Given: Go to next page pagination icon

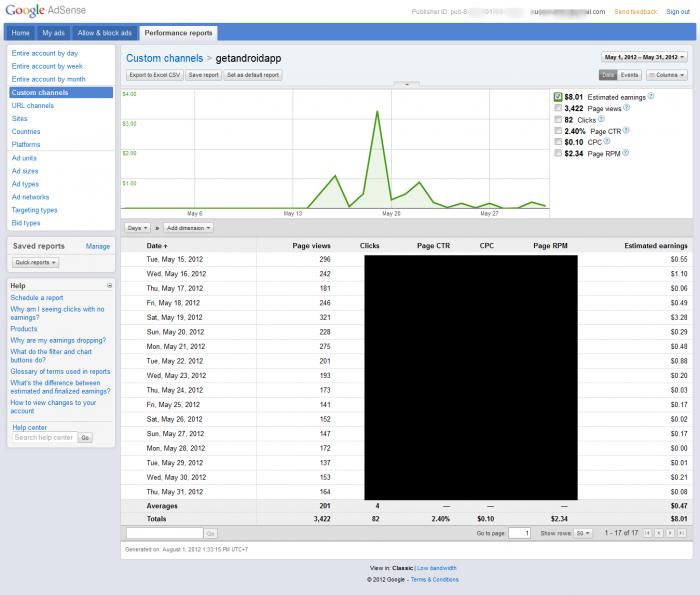Looking at the screenshot, I should 670,533.
